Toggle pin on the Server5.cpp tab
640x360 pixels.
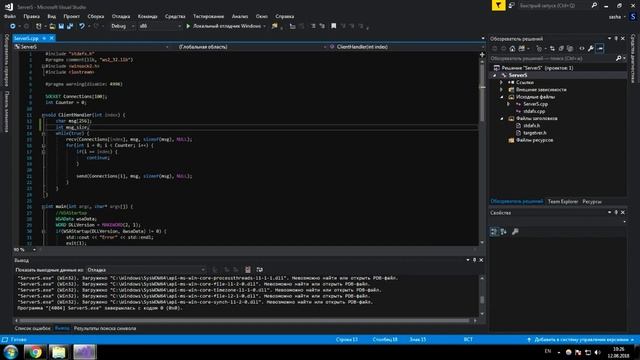point(44,38)
